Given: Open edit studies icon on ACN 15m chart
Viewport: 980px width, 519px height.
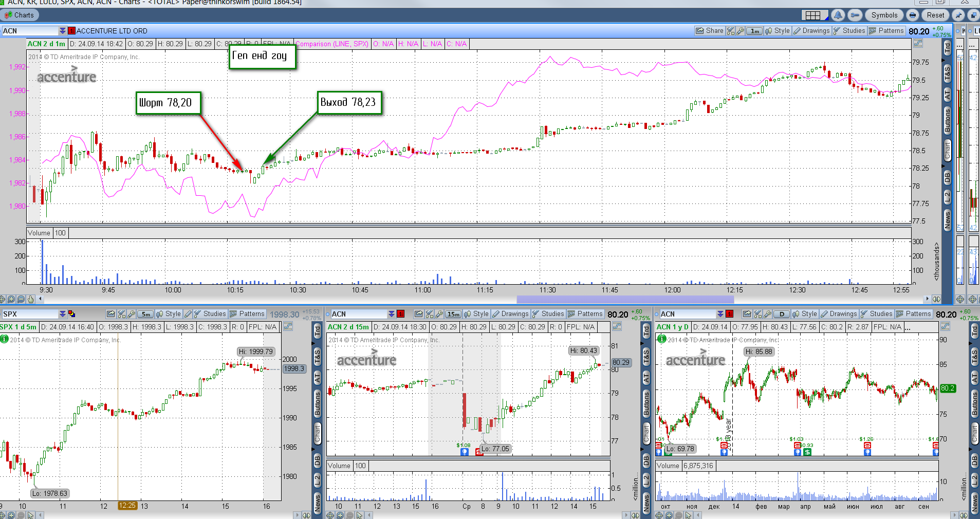Looking at the screenshot, I should coord(430,314).
